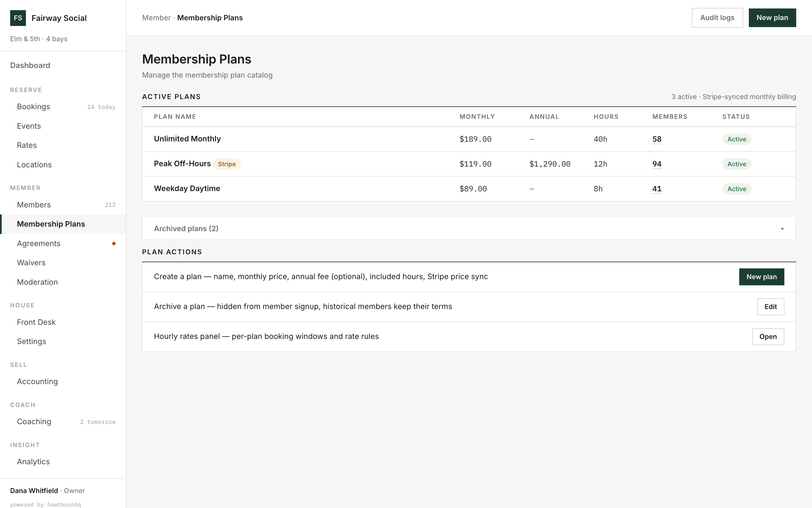Viewport: 812px width, 508px height.
Task: Open the Weekday Daytime plan
Action: 187,189
